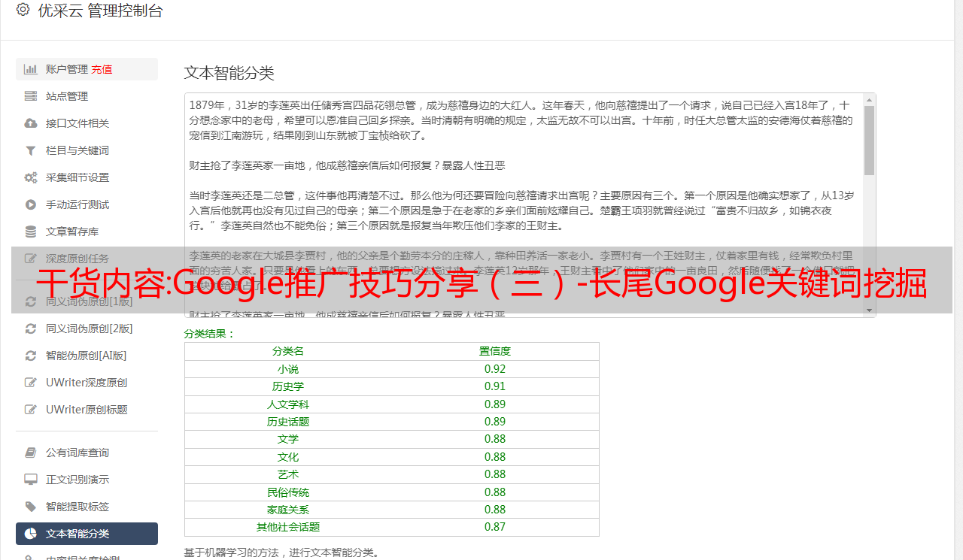Click the tag icon for 智能提取标签

[x=31, y=507]
